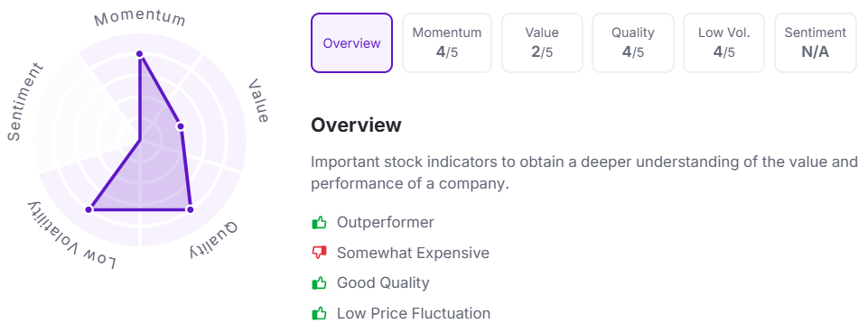
Task: Click the thumbs-up icon beside Outperformer
Action: 319,223
